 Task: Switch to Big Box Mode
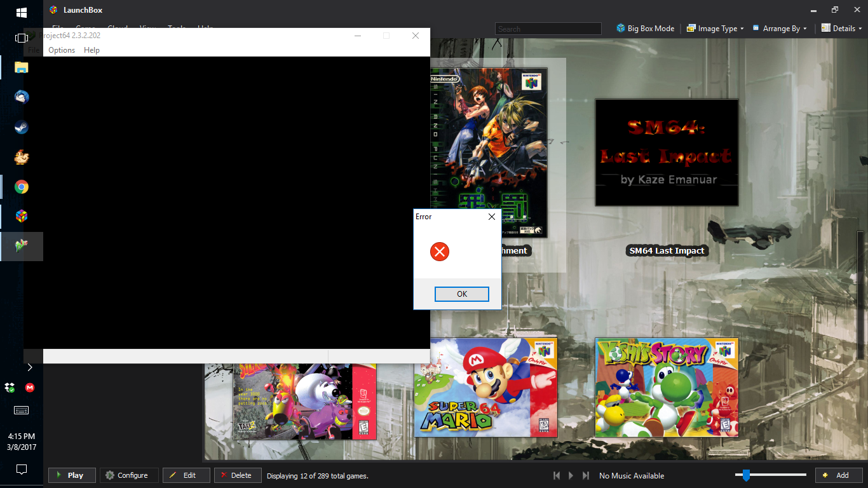click(x=645, y=29)
